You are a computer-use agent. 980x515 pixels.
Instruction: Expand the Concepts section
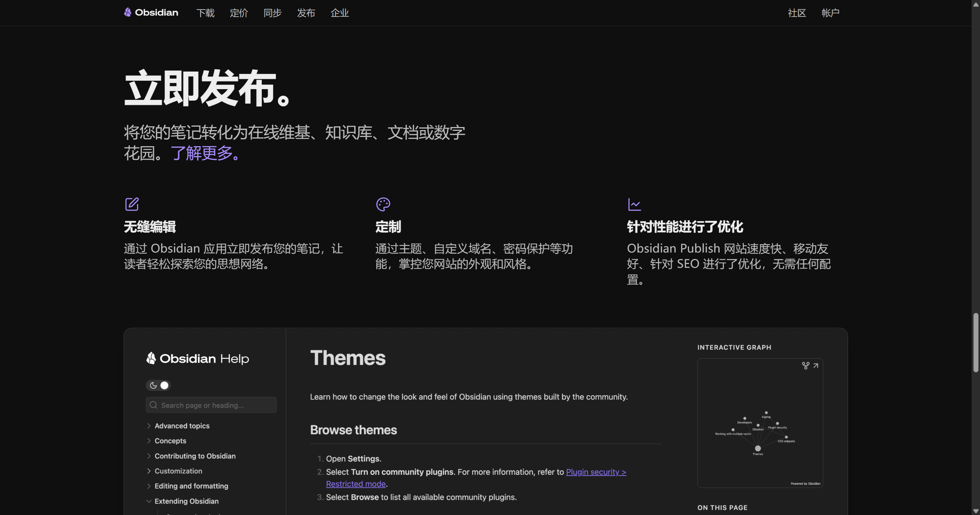click(x=166, y=441)
